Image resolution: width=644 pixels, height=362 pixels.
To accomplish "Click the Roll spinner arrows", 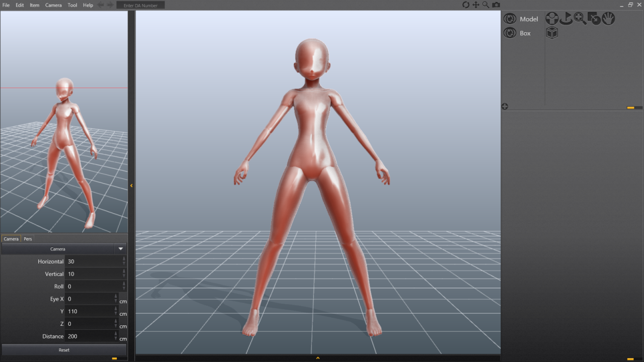I will (124, 287).
